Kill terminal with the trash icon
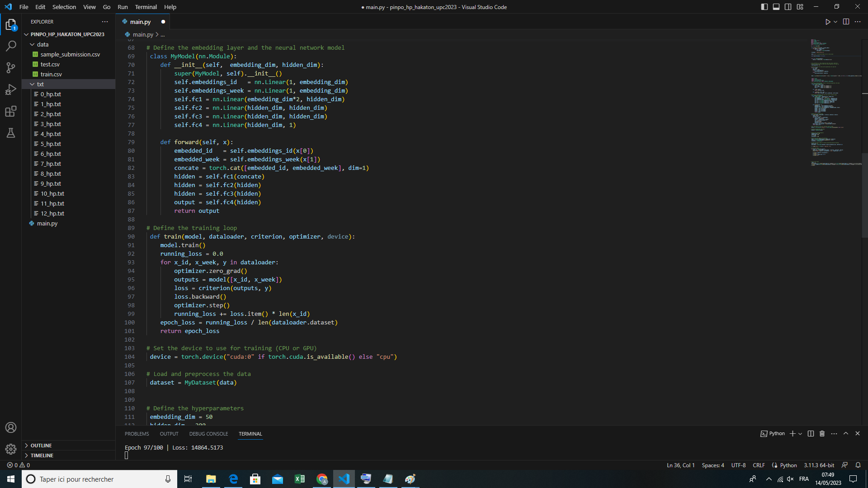Screen dimensions: 868x488 coord(822,434)
